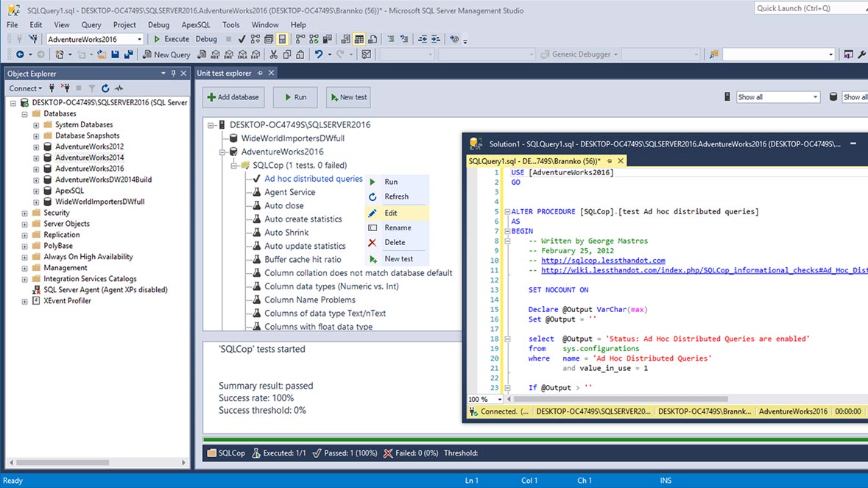The image size is (868, 488).
Task: Click the New Query button
Action: click(x=166, y=54)
